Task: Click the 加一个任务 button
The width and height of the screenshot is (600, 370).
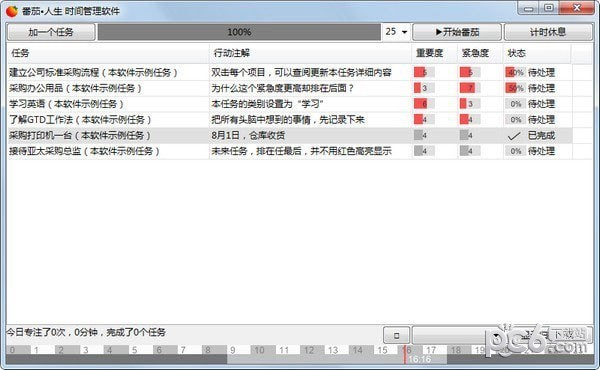Action: [x=51, y=32]
